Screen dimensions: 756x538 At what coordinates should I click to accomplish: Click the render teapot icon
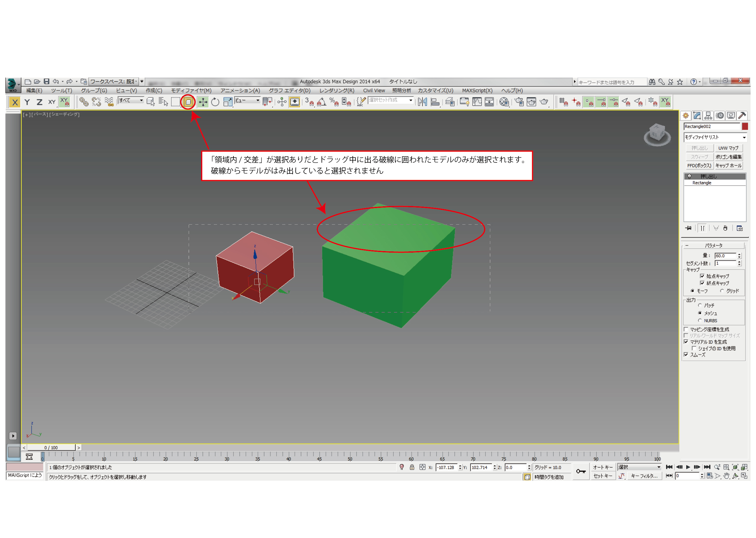tap(544, 102)
